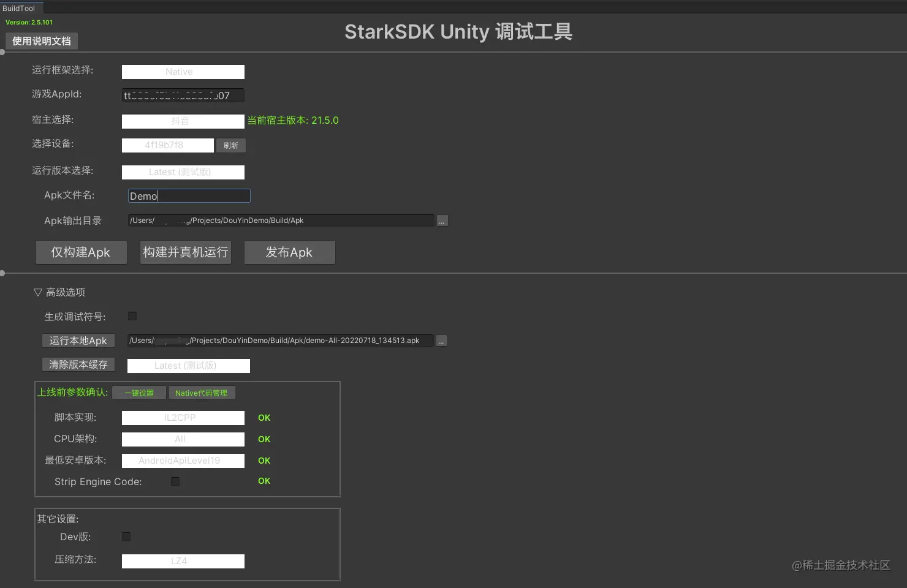The image size is (907, 588).
Task: Click the Version: 2.5.101 text
Action: click(29, 22)
